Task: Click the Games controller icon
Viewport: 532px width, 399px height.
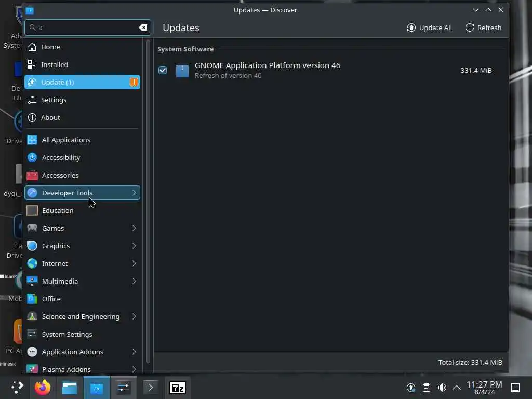Action: coord(32,228)
